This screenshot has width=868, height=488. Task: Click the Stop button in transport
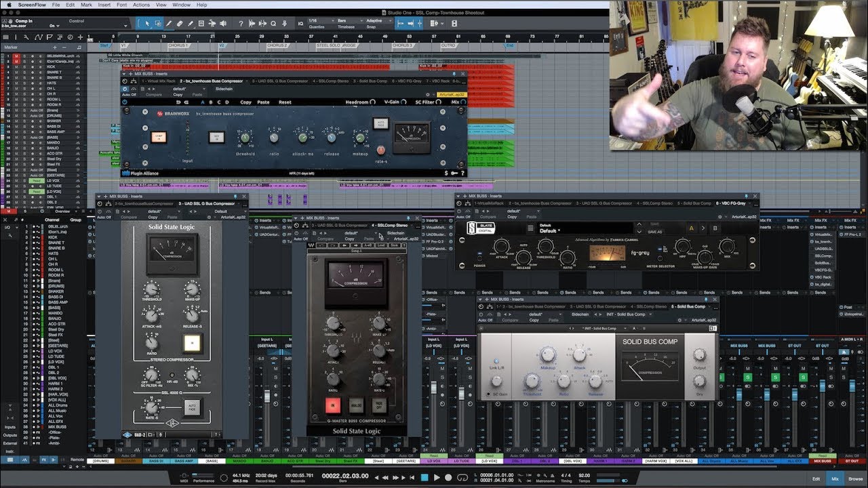coord(425,477)
